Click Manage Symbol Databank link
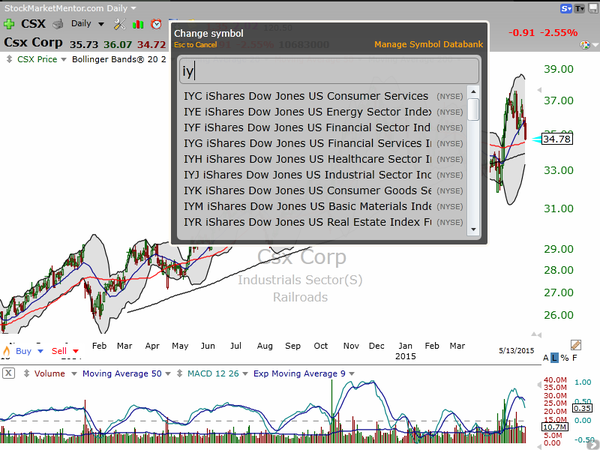600x450 pixels. (429, 44)
